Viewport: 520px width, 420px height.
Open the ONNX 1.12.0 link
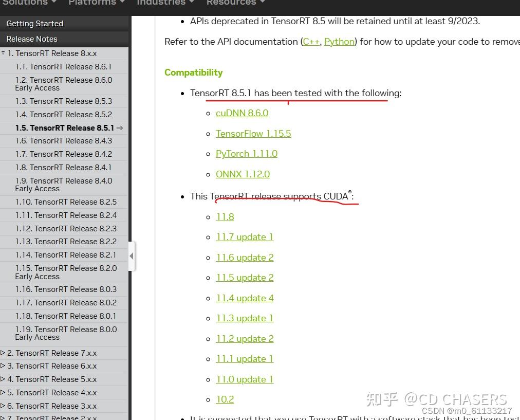pos(243,174)
